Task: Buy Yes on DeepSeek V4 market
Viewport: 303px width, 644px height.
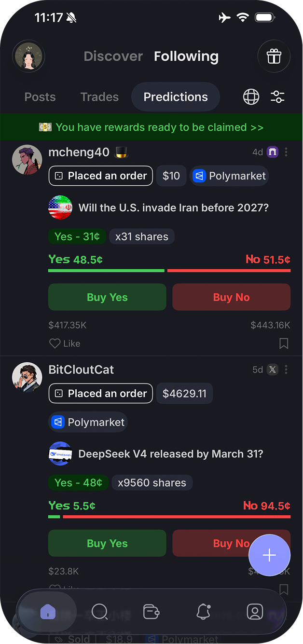Action: tap(107, 544)
